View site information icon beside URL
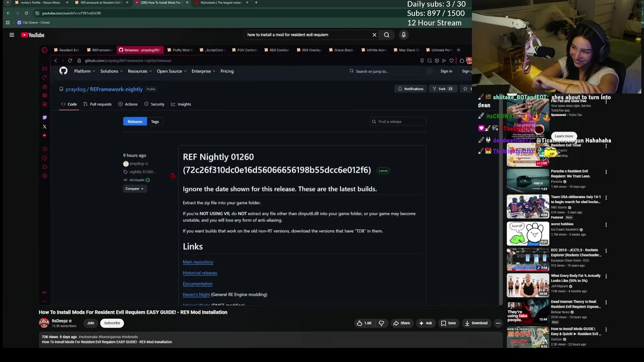The width and height of the screenshot is (644, 362). pos(37,13)
